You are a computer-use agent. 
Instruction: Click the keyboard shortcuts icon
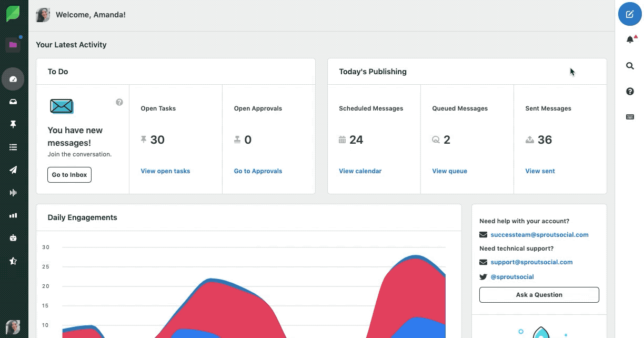pos(630,117)
